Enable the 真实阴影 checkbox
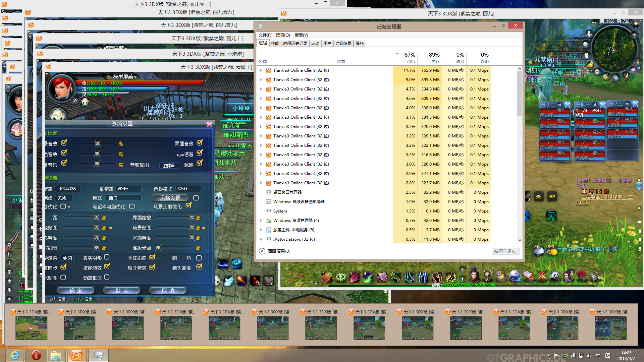 coord(107,257)
